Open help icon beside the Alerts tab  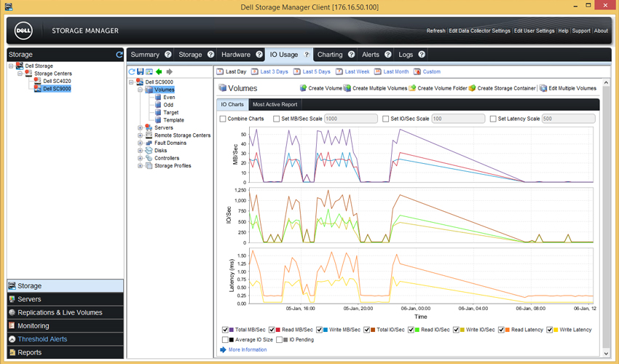(388, 55)
